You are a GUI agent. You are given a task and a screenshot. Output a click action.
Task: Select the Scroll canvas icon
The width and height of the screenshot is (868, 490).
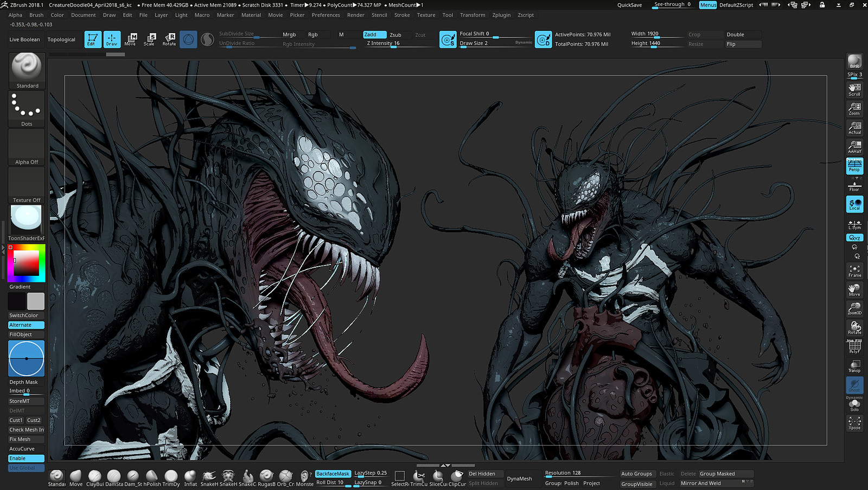click(854, 89)
